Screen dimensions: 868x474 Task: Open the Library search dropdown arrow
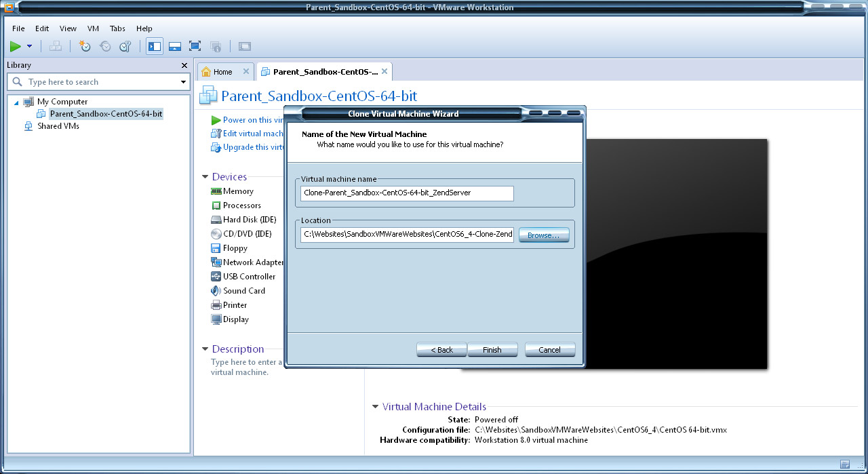click(x=183, y=82)
